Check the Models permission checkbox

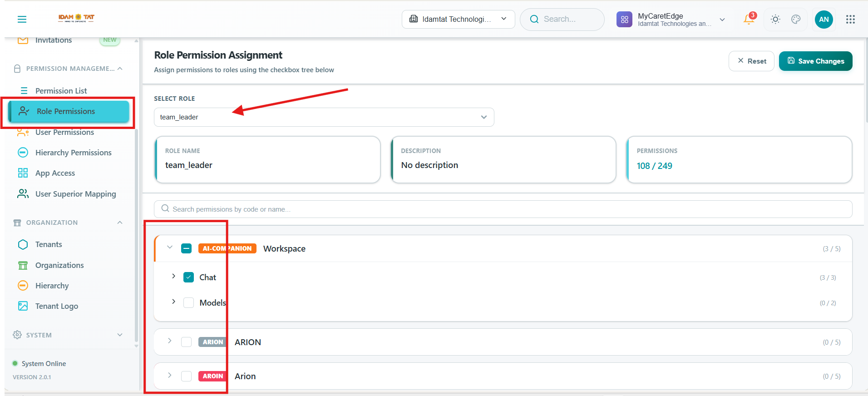pos(189,302)
